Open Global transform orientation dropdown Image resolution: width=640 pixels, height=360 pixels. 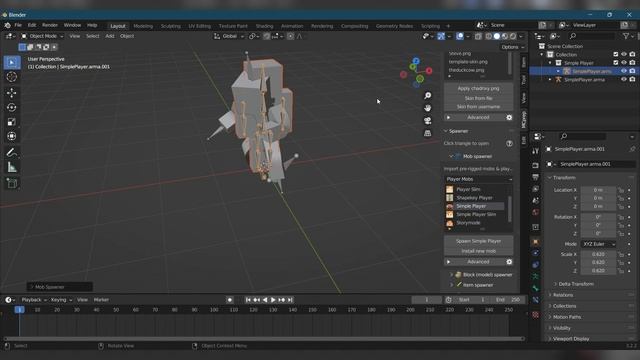(229, 36)
